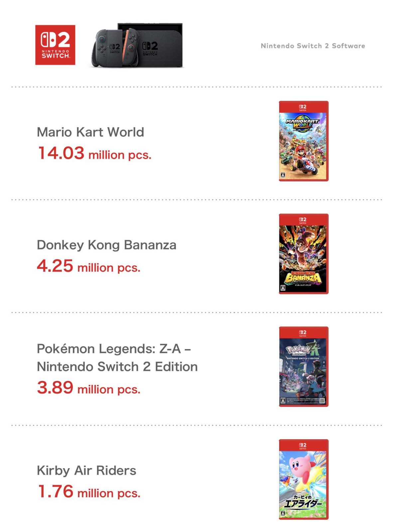Viewport: 394px width, 532px height.
Task: Open the Donkey Kong Bananza title
Action: (x=106, y=245)
